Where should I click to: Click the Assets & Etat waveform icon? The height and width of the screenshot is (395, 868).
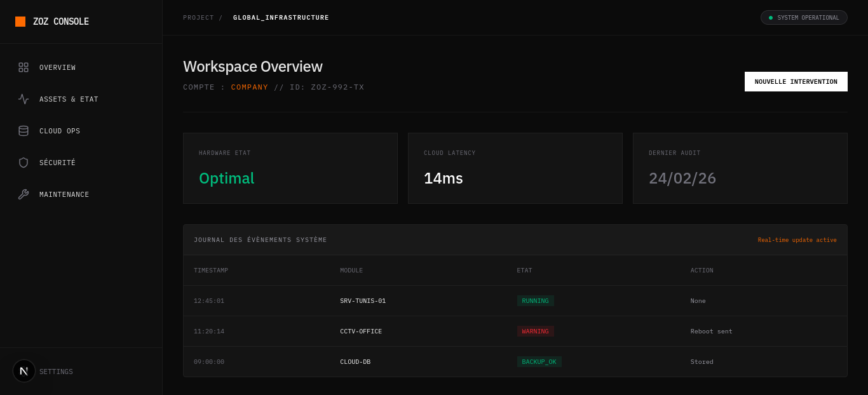click(24, 99)
